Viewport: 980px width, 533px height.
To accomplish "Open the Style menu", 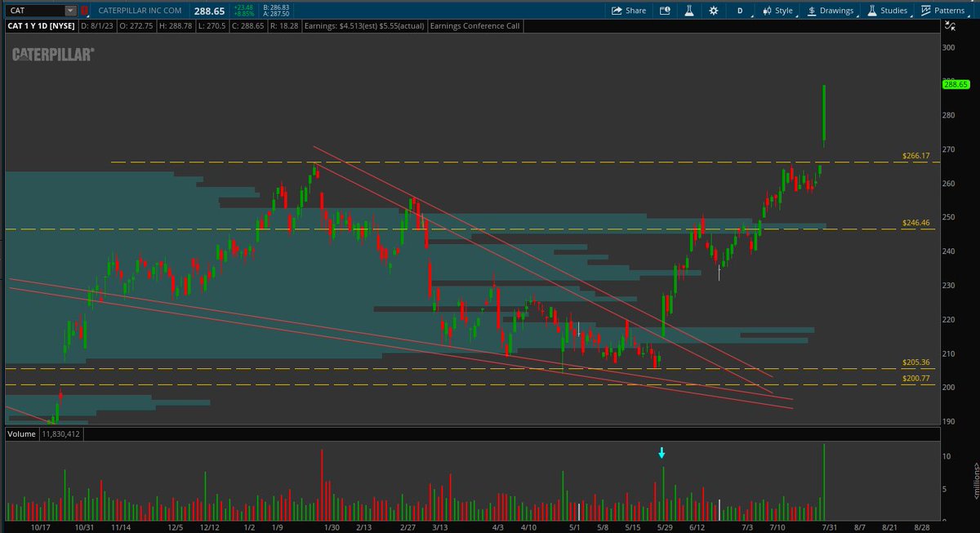I will click(x=777, y=11).
